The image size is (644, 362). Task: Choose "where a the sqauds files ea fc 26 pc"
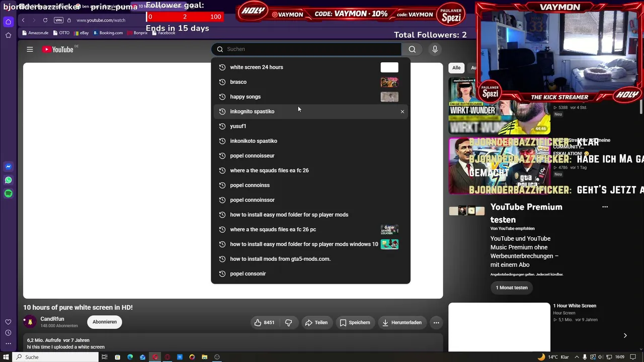pyautogui.click(x=310, y=229)
